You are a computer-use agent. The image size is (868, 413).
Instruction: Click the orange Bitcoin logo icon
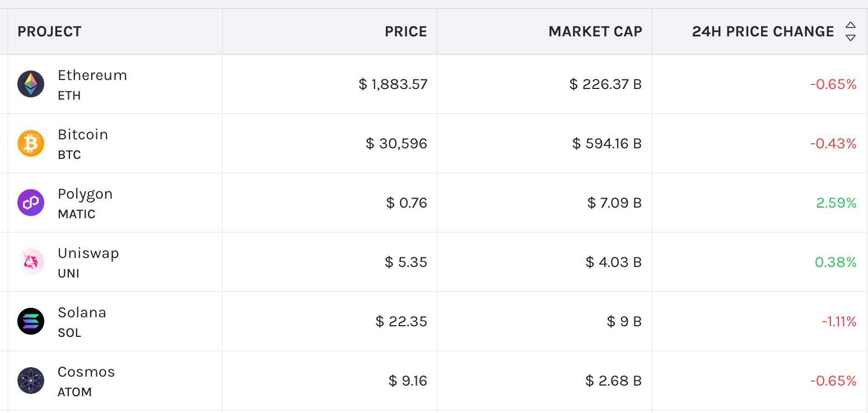coord(31,144)
